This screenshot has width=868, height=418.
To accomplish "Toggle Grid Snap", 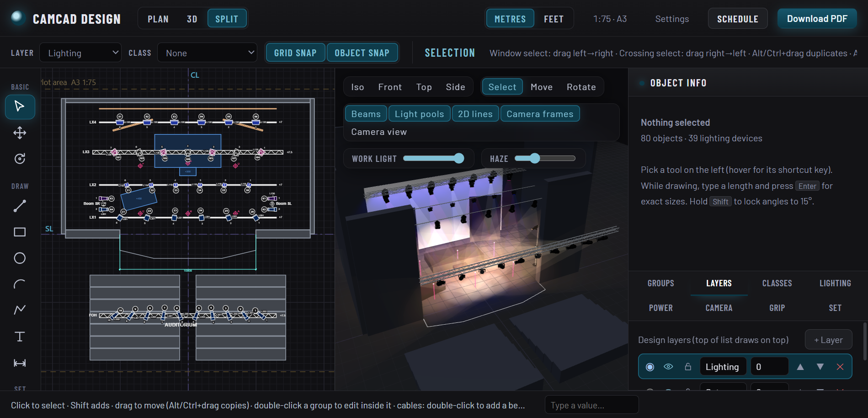I will coord(295,53).
